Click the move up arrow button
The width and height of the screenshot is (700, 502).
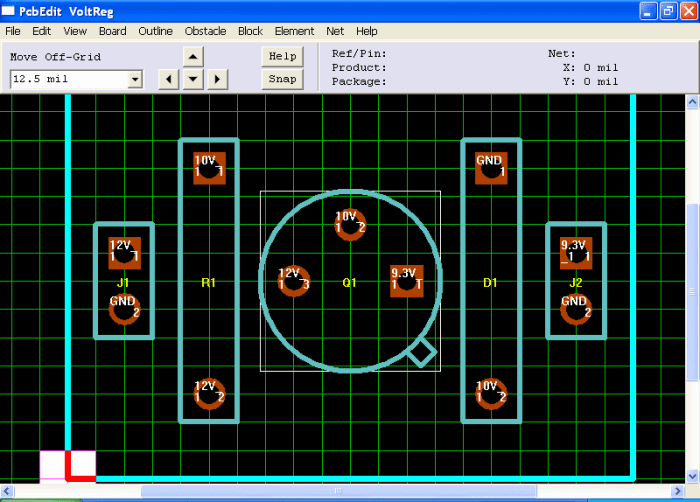193,57
